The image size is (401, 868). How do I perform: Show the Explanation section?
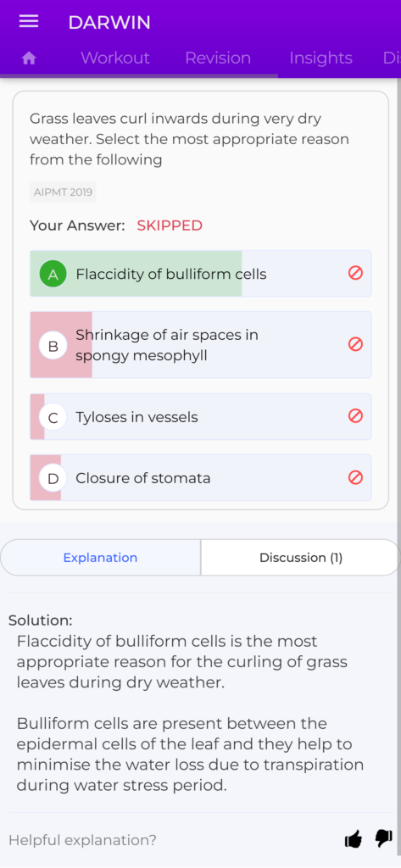[100, 558]
